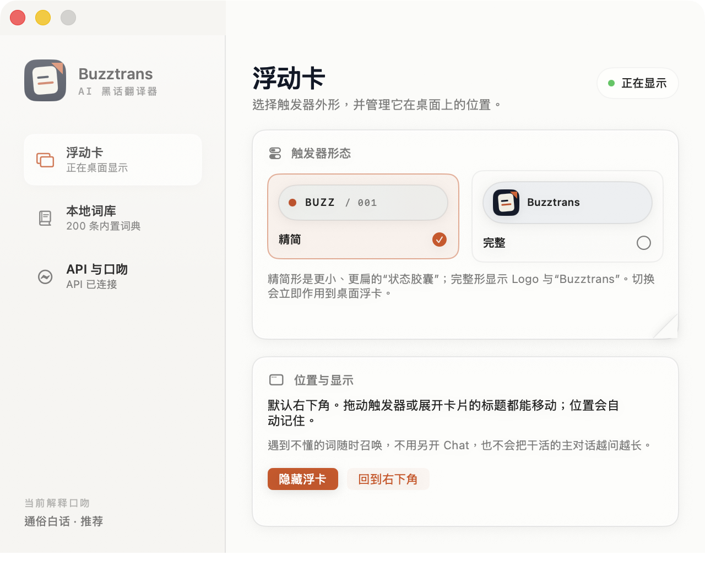Click the 本地词库 book icon
This screenshot has height=588, width=705.
click(45, 218)
